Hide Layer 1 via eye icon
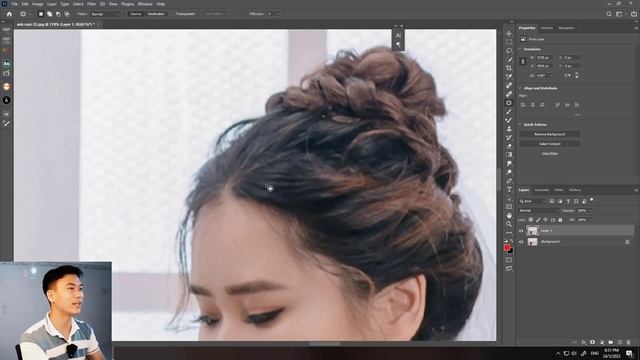The image size is (640, 360). click(521, 231)
